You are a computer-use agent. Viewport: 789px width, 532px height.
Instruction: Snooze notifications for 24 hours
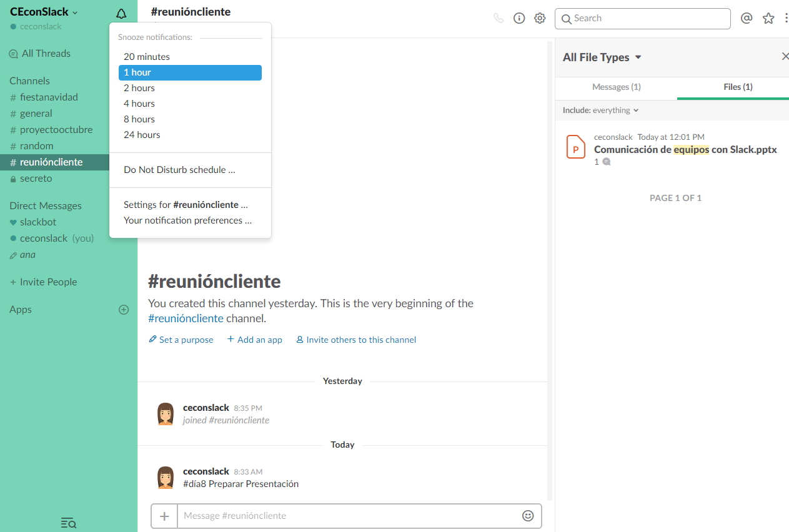click(x=190, y=135)
